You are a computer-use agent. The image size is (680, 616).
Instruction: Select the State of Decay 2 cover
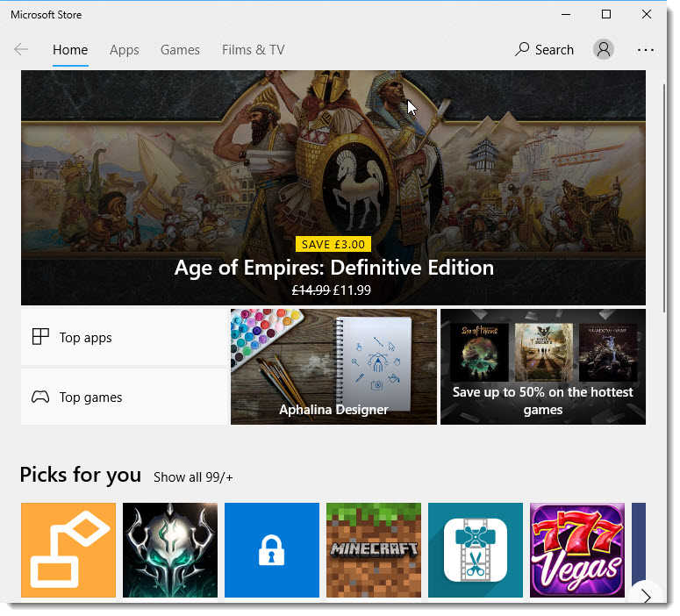pos(543,352)
